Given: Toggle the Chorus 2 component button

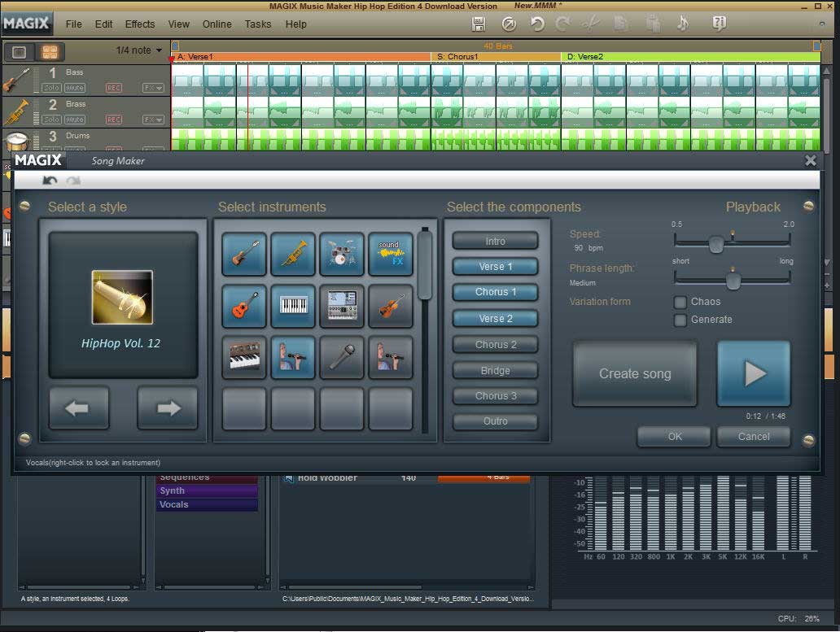Looking at the screenshot, I should pos(496,345).
